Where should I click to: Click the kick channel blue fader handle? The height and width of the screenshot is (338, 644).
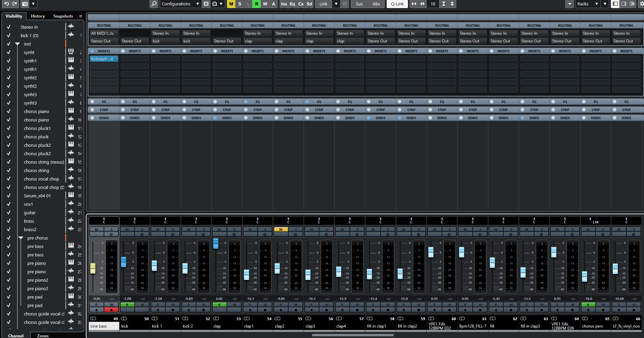coord(124,262)
